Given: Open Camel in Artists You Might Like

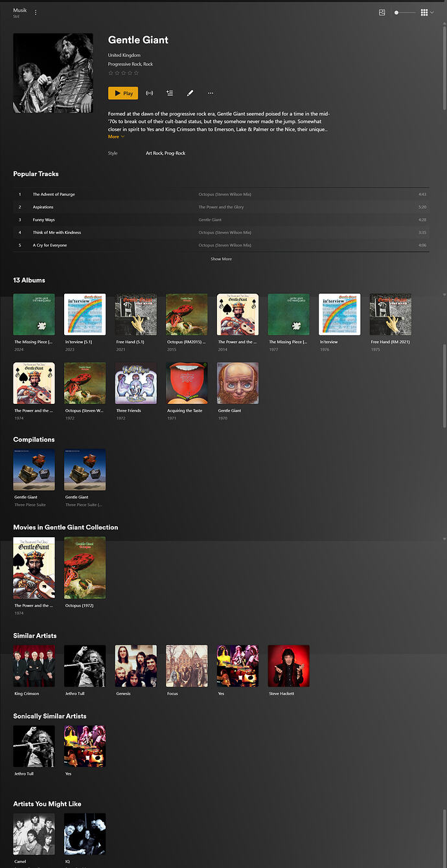Looking at the screenshot, I should pyautogui.click(x=34, y=834).
